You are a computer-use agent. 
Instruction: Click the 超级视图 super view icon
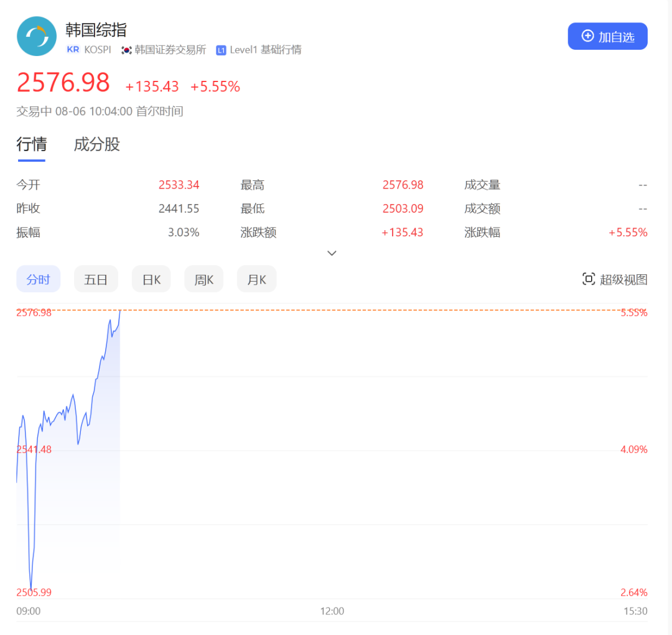[589, 279]
